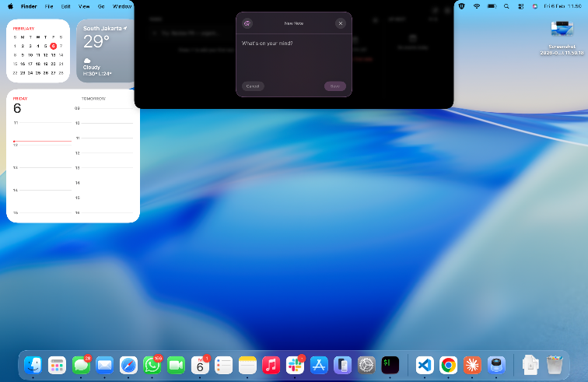Open the Music app in the dock

[271, 365]
